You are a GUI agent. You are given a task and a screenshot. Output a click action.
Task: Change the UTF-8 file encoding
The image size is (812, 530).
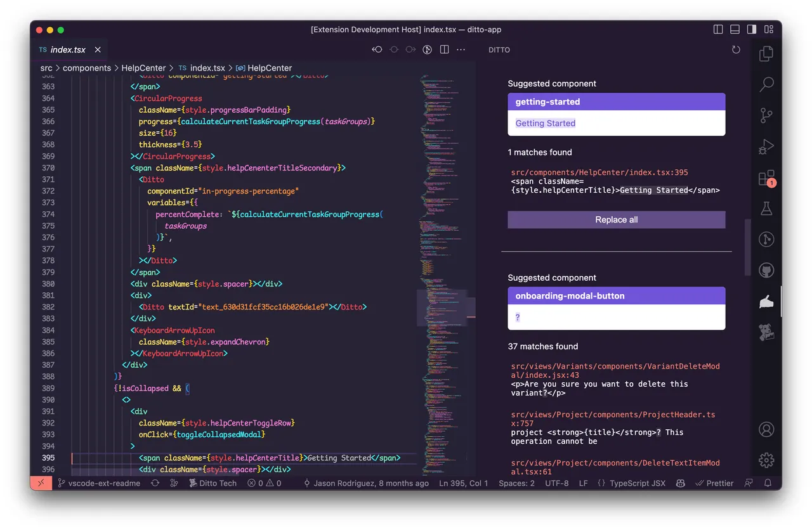click(557, 483)
